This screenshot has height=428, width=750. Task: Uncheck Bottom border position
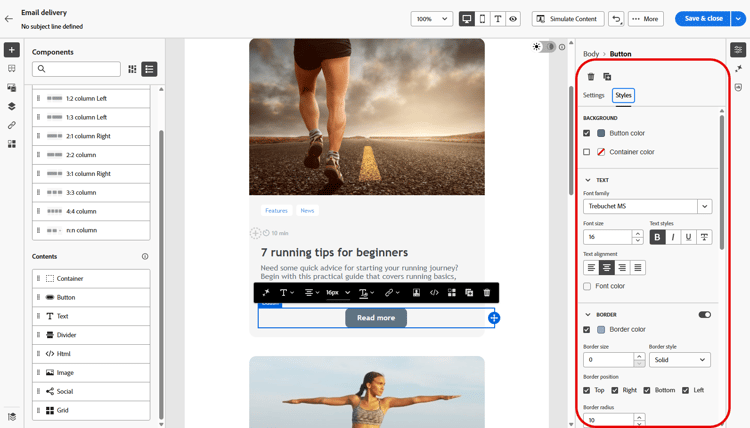point(647,390)
